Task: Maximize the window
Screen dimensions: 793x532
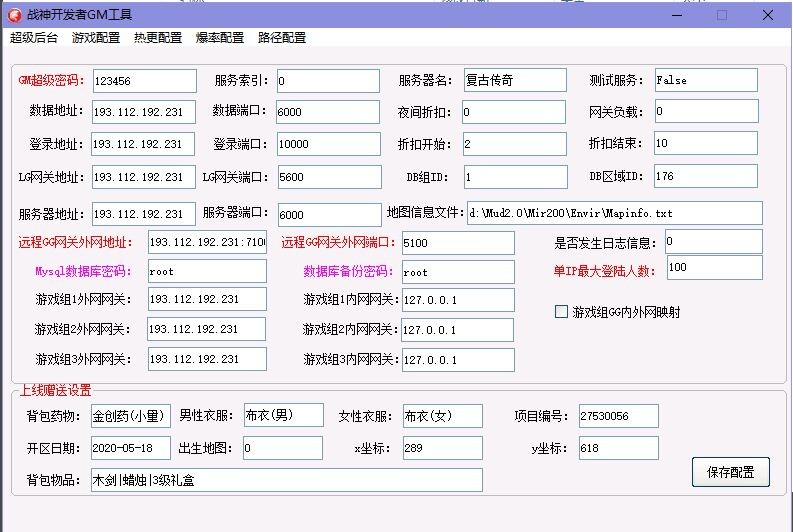Action: tap(722, 15)
